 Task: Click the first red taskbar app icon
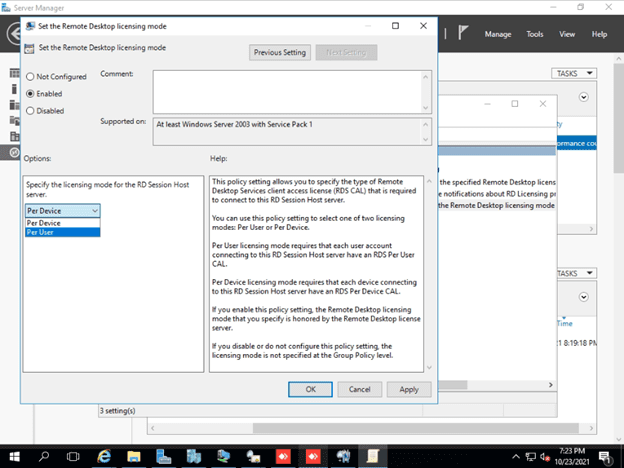click(283, 456)
